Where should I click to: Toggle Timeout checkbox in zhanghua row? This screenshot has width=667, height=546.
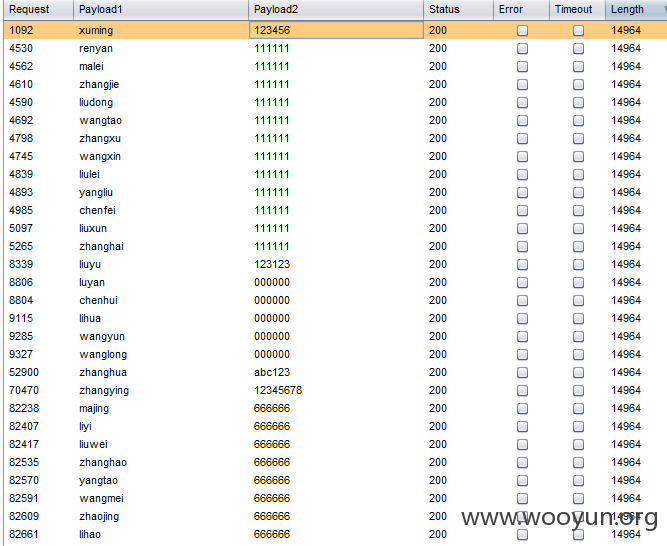(x=578, y=373)
